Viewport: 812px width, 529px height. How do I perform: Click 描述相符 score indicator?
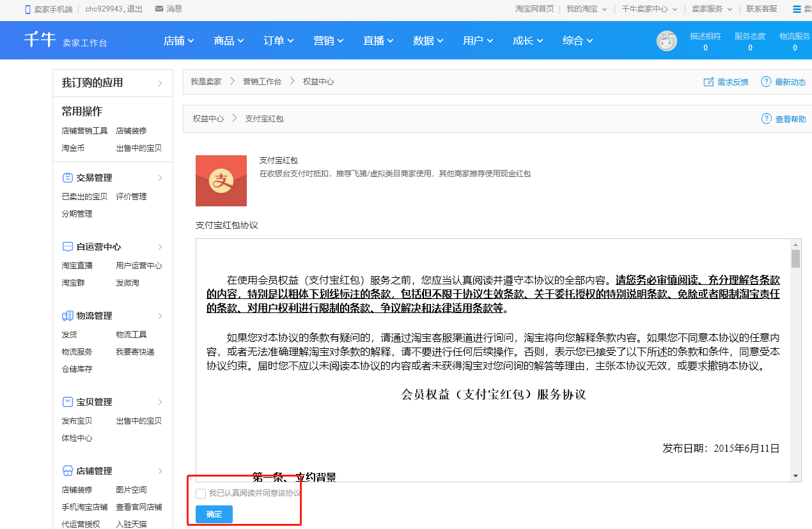(x=705, y=42)
